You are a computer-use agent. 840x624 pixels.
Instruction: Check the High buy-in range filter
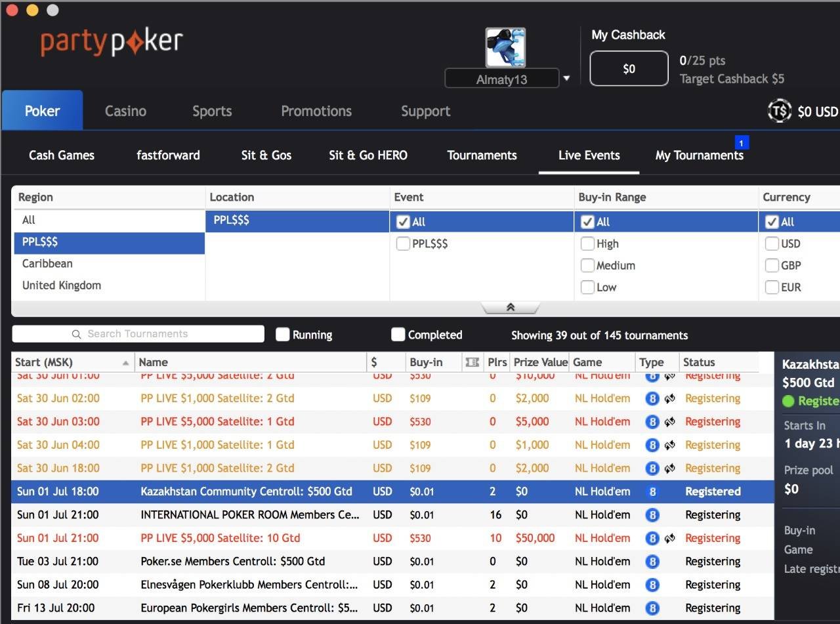coord(587,244)
